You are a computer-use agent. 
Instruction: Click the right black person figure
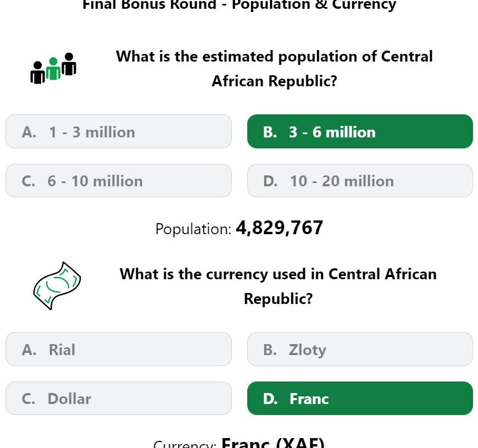point(69,64)
